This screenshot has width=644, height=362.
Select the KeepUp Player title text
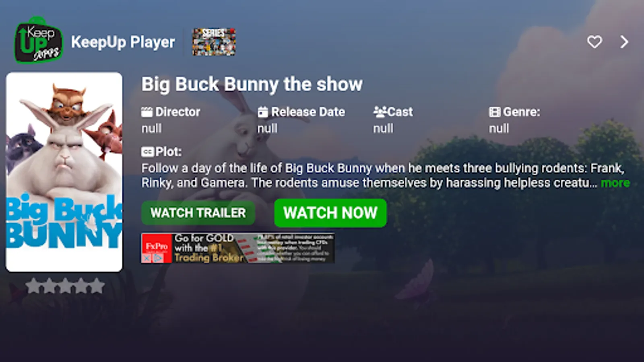point(123,42)
